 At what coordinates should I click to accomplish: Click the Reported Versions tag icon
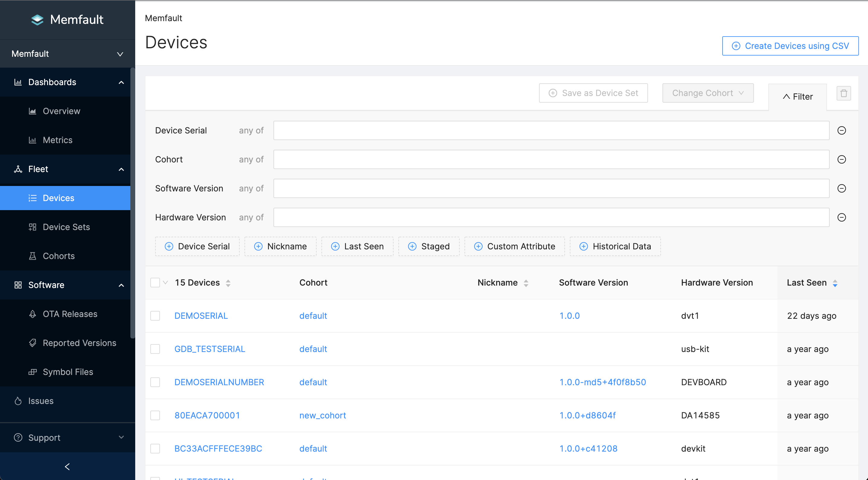(x=32, y=343)
